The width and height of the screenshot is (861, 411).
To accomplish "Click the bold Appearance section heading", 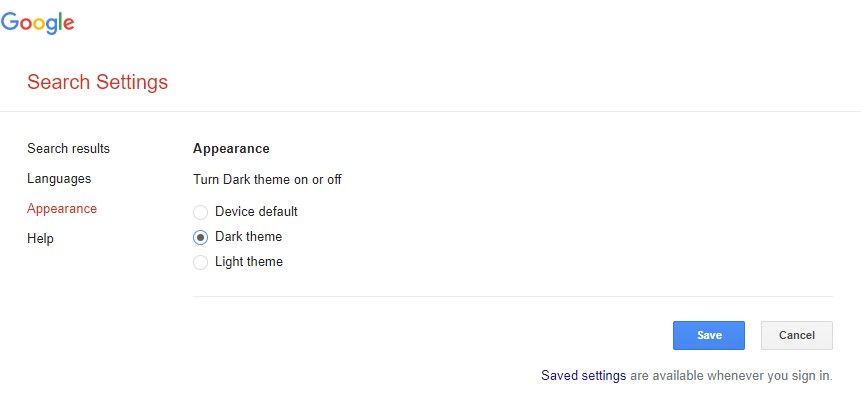I will (231, 148).
